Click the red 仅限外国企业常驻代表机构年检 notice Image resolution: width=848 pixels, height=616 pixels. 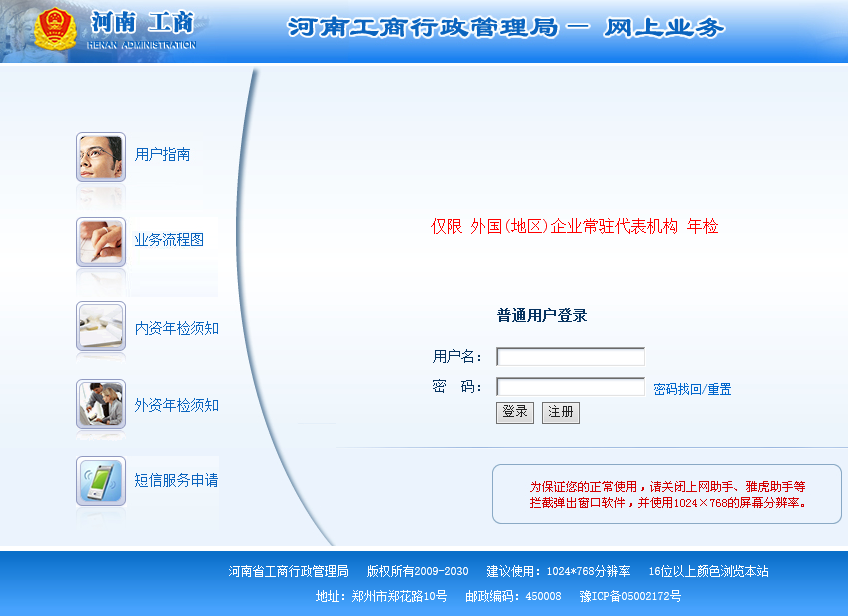coord(574,227)
